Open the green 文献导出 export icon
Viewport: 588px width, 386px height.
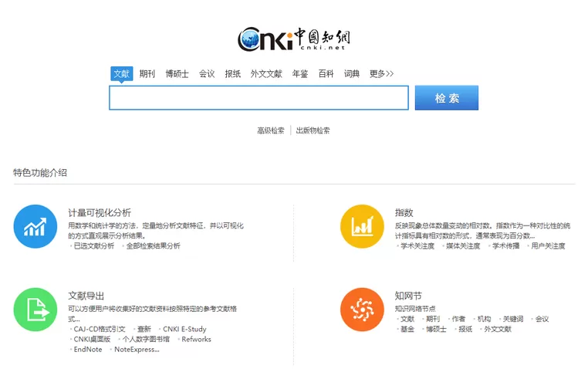coord(35,310)
